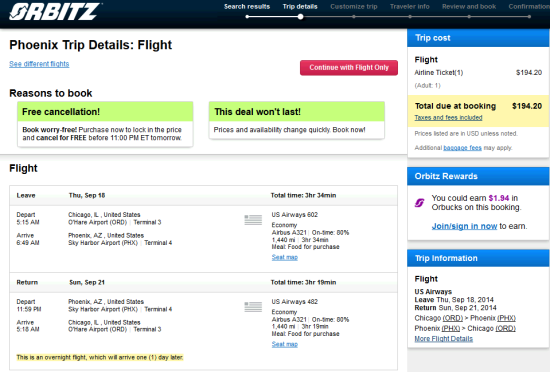The height and width of the screenshot is (372, 550).
Task: Select the Confirmation step
Action: tap(529, 6)
